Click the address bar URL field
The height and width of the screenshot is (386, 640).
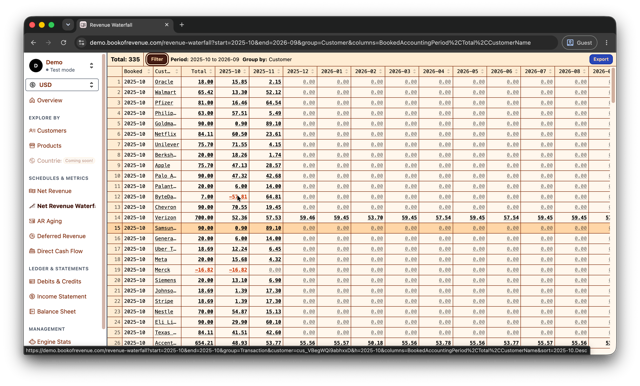310,42
